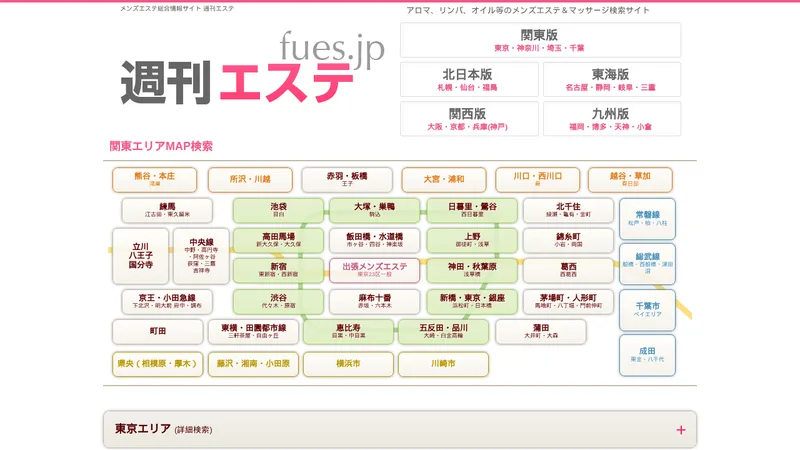Image resolution: width=800 pixels, height=450 pixels.
Task: Open the 総武線 line area
Action: click(647, 264)
